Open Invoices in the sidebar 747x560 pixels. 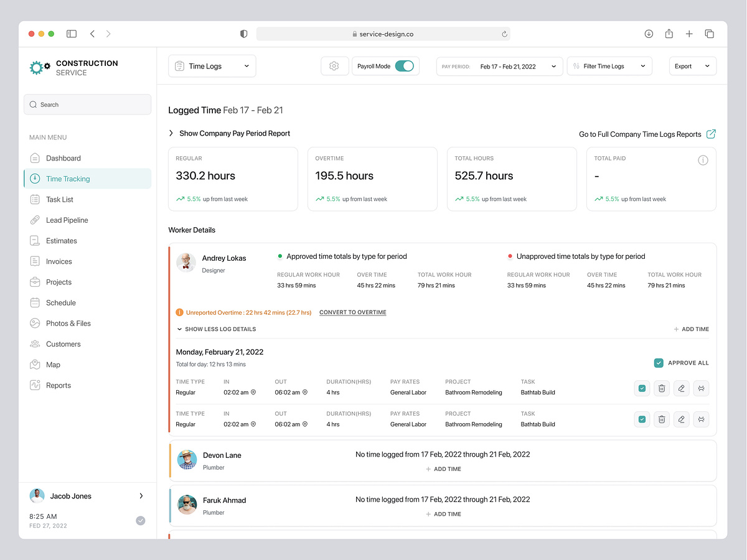(x=87, y=261)
